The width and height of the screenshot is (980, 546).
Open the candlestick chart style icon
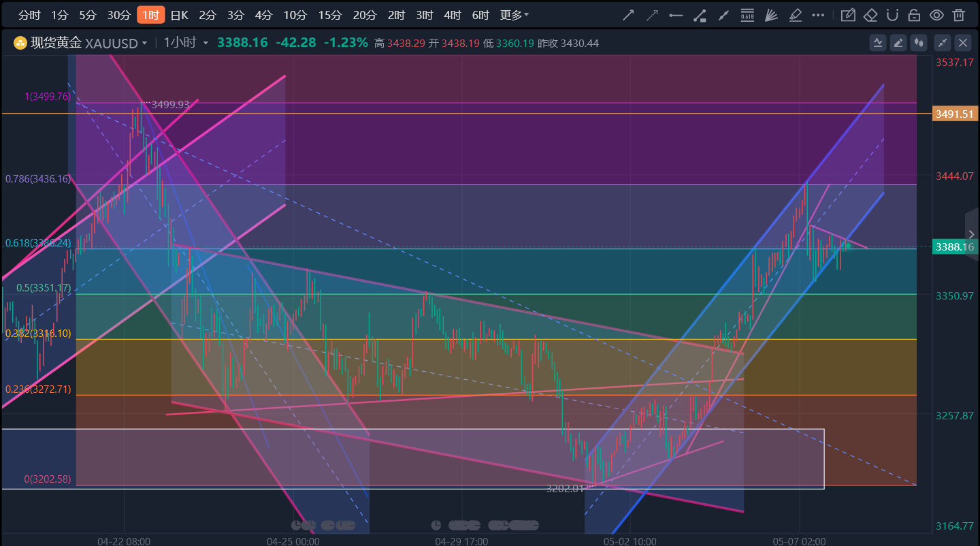(x=919, y=43)
